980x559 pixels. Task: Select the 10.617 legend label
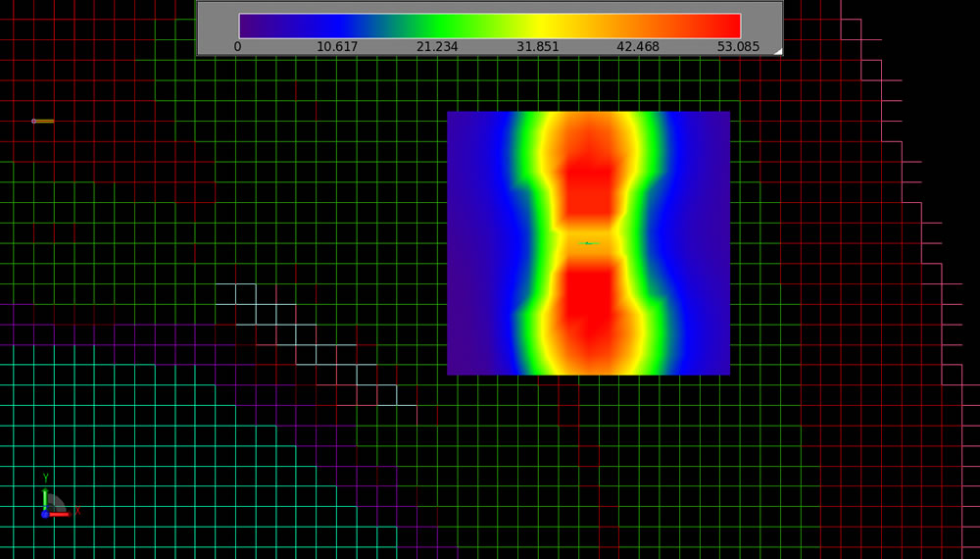[337, 47]
